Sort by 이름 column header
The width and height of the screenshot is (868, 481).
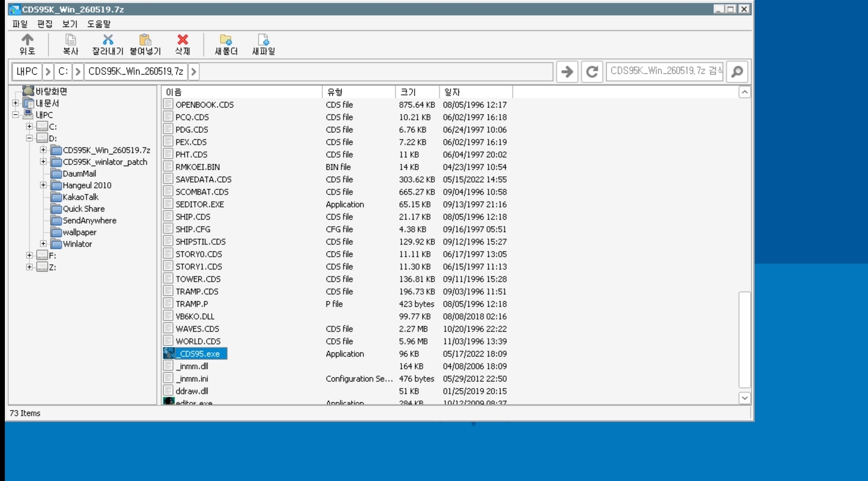242,92
